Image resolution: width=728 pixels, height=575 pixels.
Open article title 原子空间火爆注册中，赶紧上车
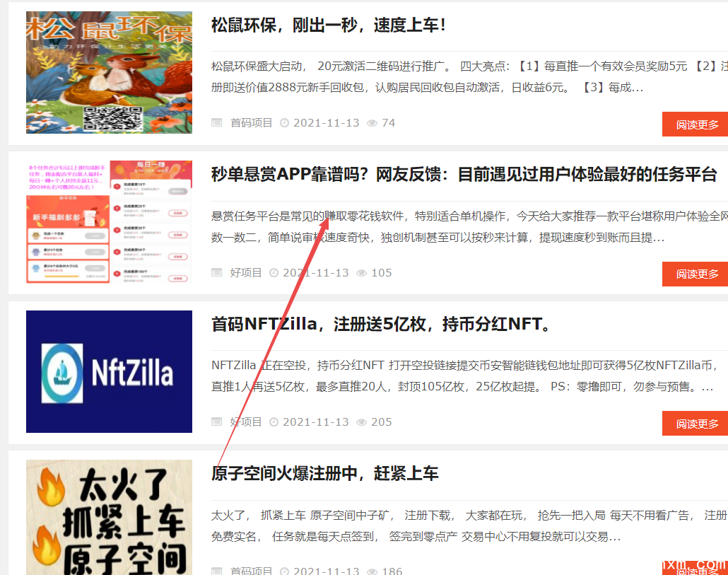(x=325, y=473)
